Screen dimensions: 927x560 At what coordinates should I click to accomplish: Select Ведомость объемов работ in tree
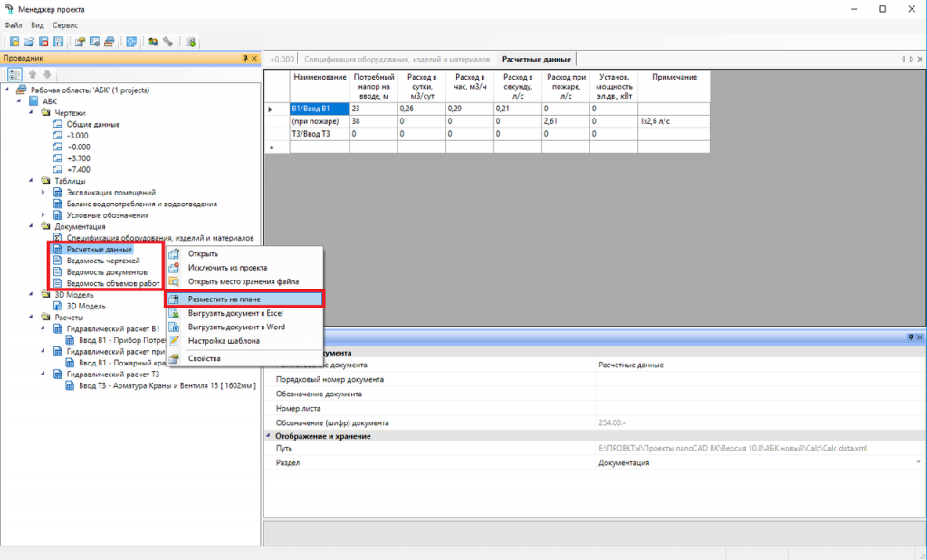[113, 283]
